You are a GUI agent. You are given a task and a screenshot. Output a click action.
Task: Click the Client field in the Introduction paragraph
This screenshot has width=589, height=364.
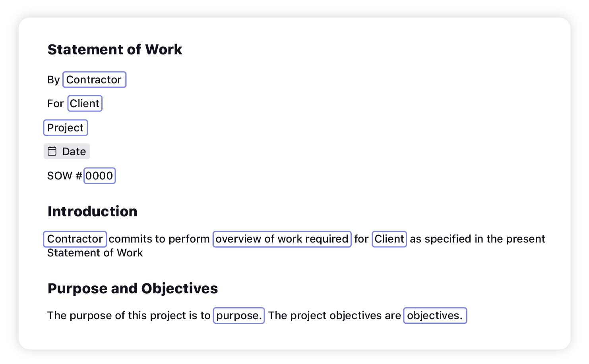click(x=389, y=239)
